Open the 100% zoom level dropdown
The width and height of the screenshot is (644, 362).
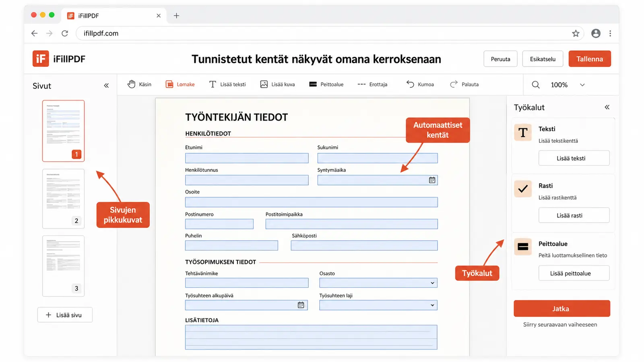(x=568, y=85)
